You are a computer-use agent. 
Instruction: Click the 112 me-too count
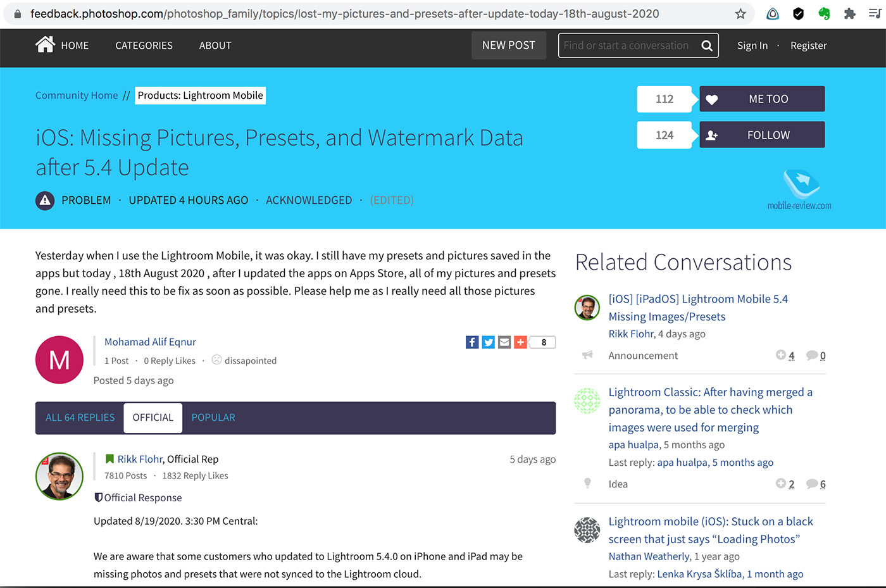point(664,99)
